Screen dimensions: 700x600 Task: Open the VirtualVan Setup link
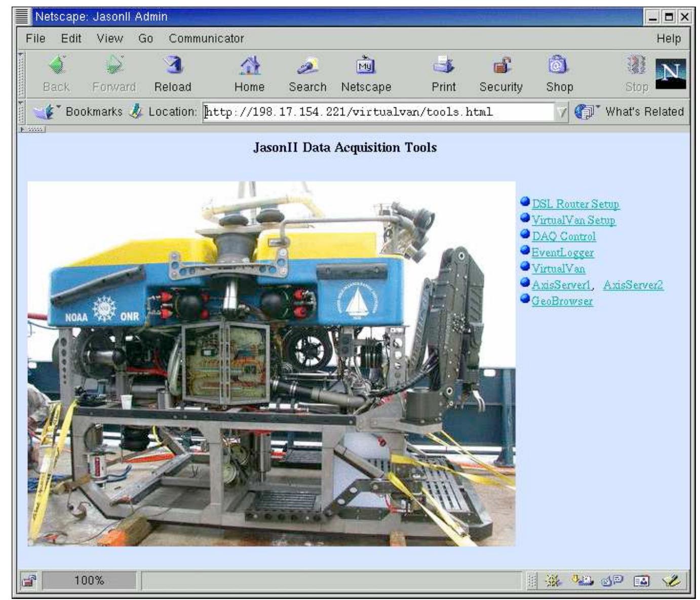(x=573, y=220)
